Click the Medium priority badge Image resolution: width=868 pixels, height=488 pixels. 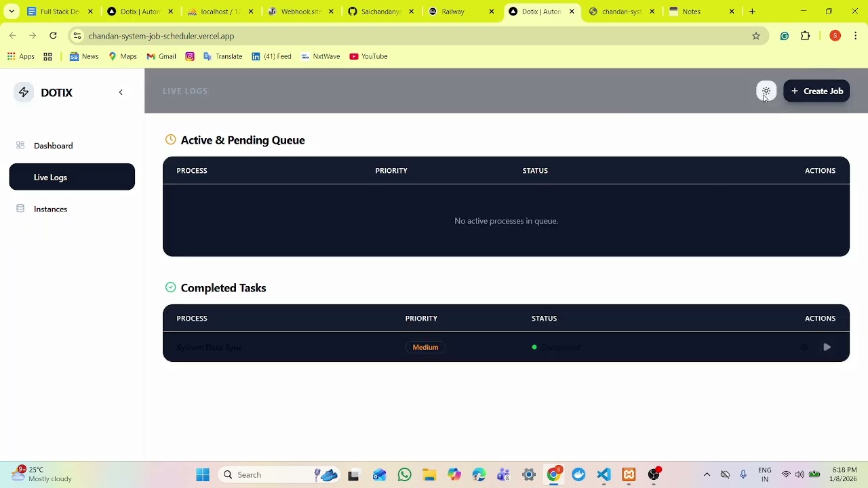tap(425, 347)
